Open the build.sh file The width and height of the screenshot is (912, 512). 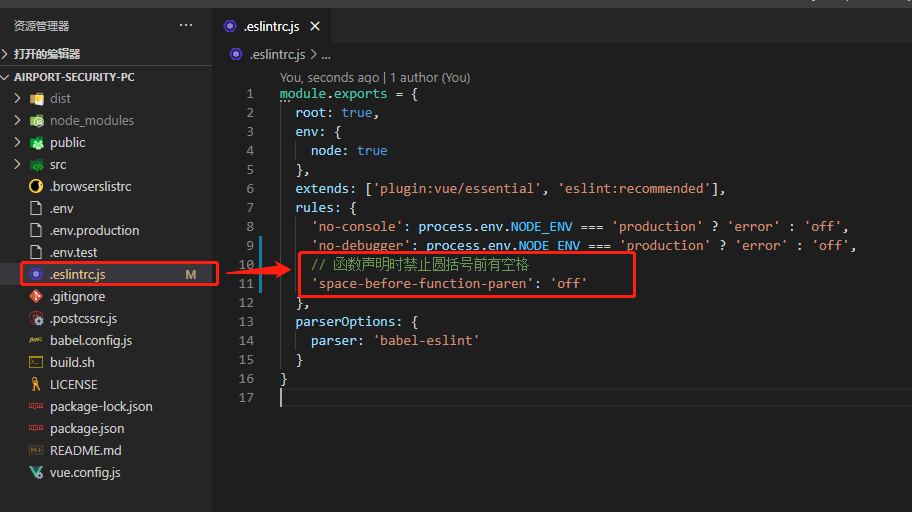pyautogui.click(x=72, y=362)
